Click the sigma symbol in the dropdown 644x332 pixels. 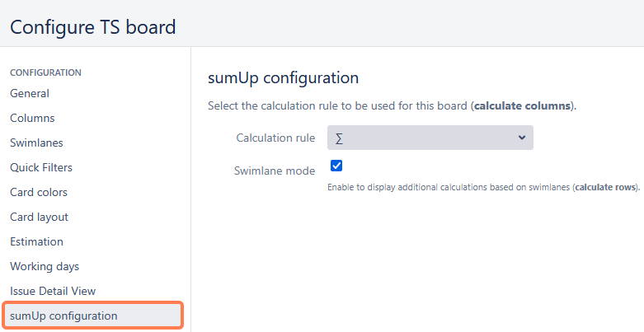(340, 138)
